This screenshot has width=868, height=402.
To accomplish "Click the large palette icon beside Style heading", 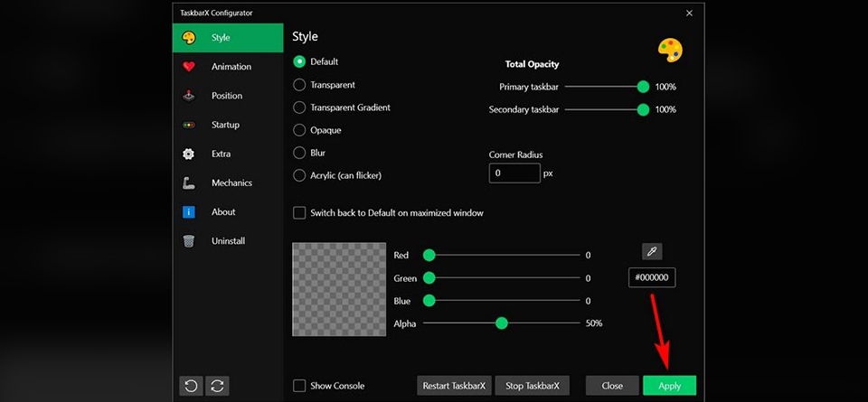I will click(670, 51).
